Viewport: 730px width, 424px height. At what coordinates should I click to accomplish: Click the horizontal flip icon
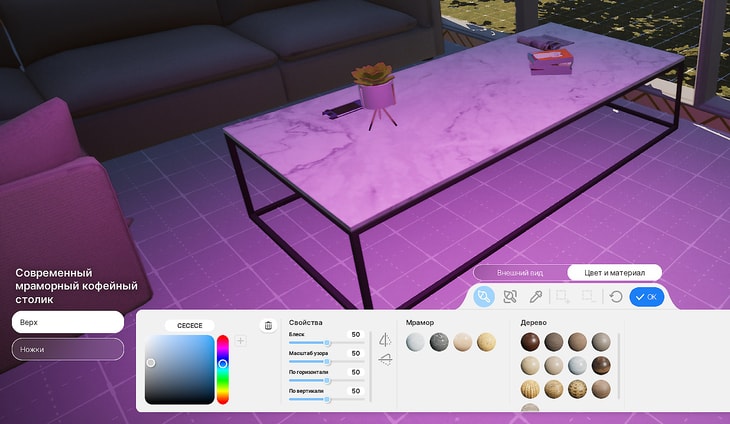point(385,340)
